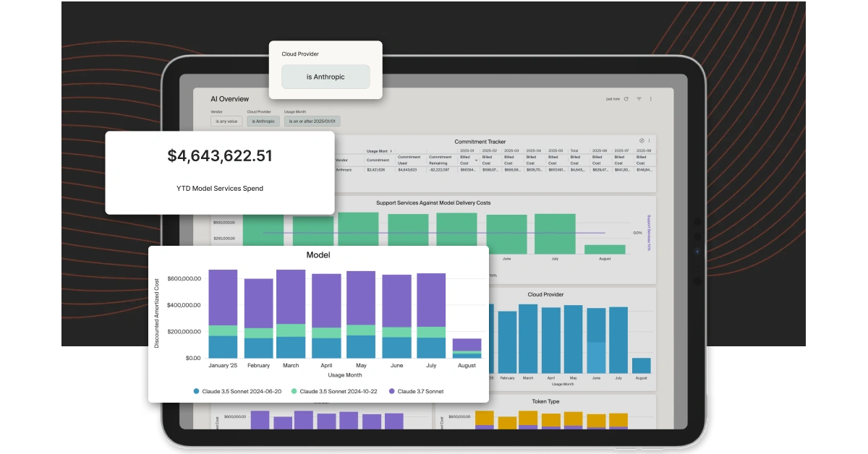Screen dimensions: 868x454
Task: Select 'is Anthropic' in the Cloud Provider popup
Action: click(x=325, y=77)
